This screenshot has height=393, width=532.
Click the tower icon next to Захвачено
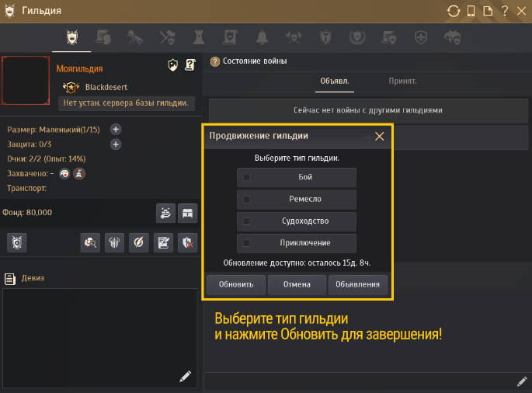click(79, 174)
